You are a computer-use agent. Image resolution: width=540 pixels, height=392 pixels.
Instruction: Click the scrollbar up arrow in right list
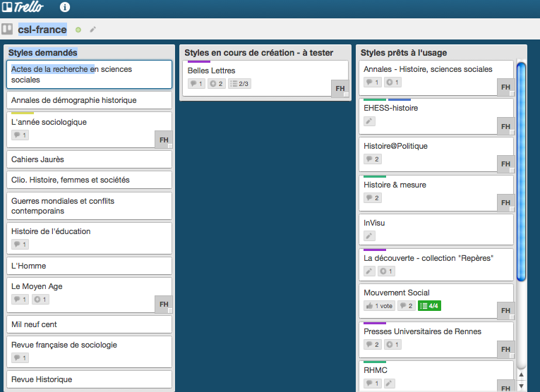coord(522,375)
